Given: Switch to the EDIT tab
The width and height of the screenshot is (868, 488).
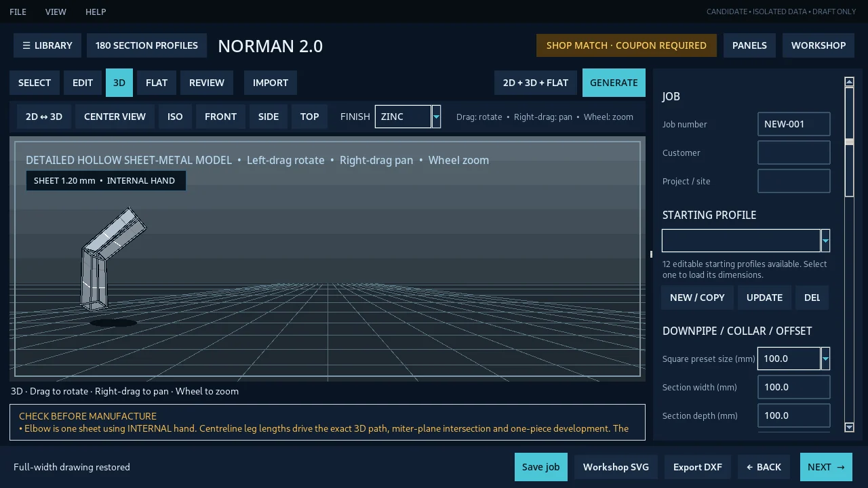Looking at the screenshot, I should coord(83,83).
